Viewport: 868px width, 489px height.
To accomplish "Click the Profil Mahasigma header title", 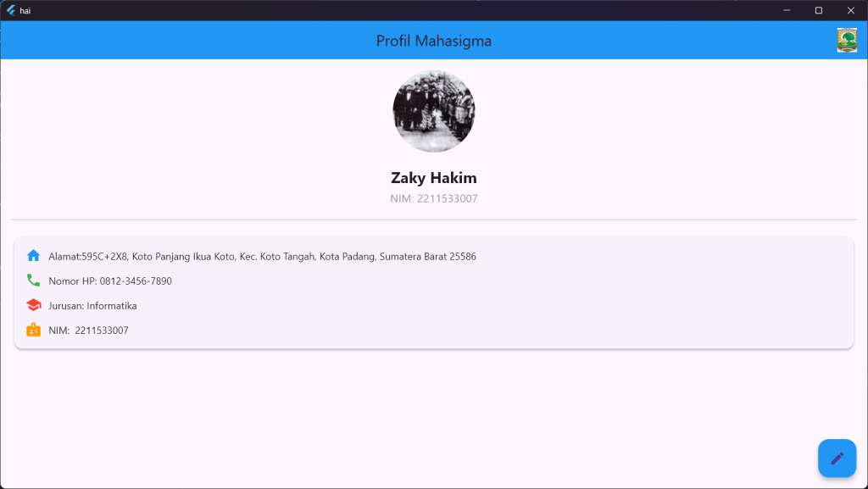I will coord(434,41).
